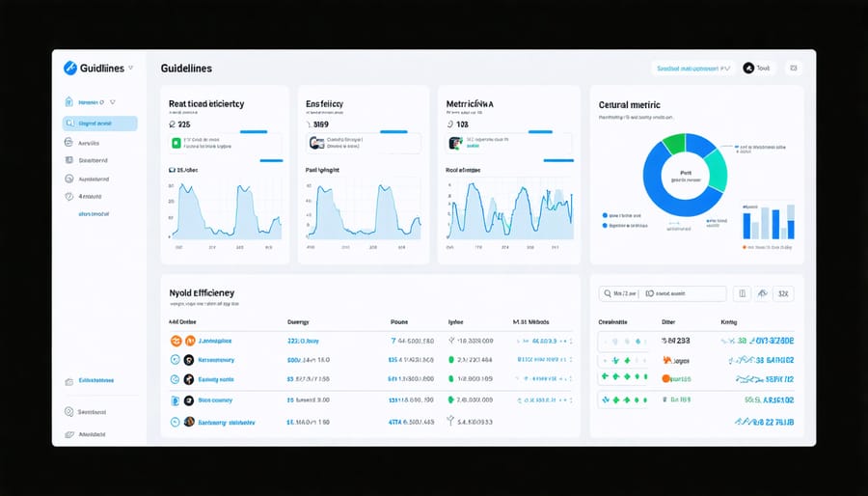Click the middle icon button right of search field
Screen dimensions: 868x496
point(763,294)
